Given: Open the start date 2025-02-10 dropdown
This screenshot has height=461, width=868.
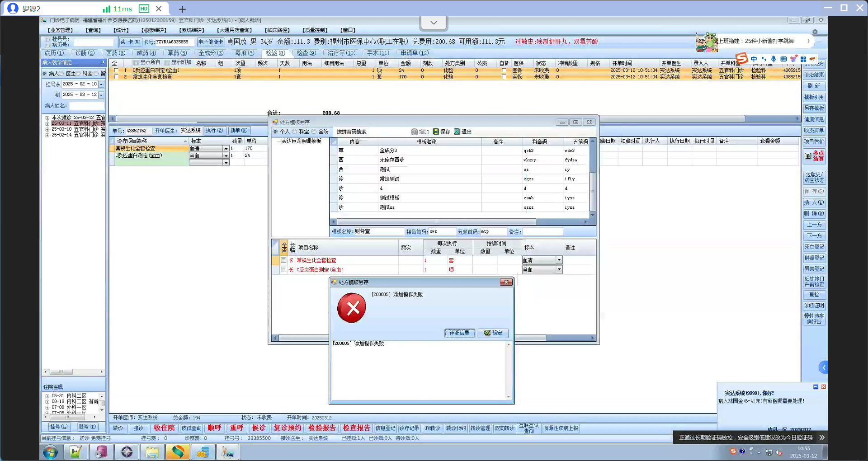Looking at the screenshot, I should [x=101, y=84].
